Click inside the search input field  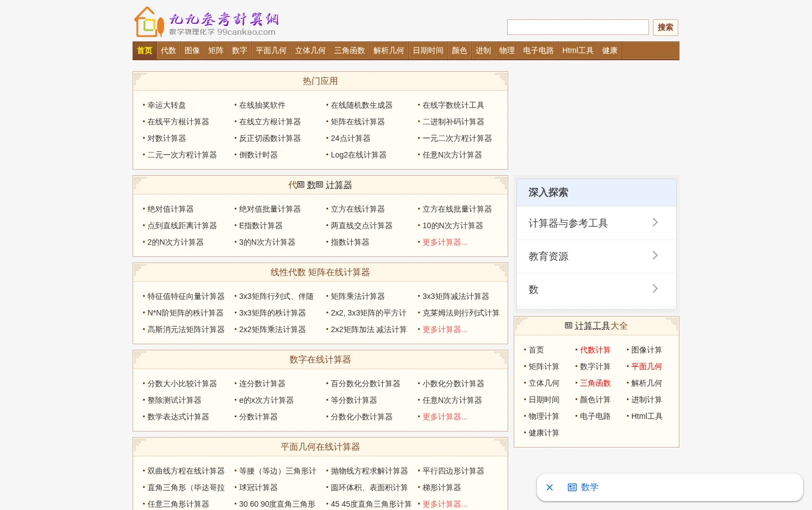tap(578, 27)
